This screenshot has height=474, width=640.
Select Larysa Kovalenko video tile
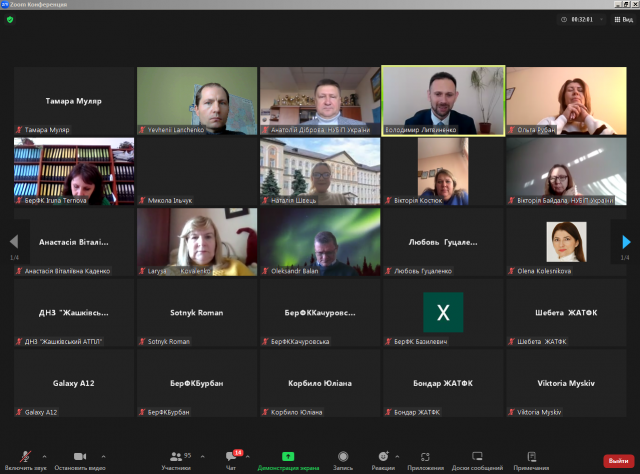coord(197,242)
